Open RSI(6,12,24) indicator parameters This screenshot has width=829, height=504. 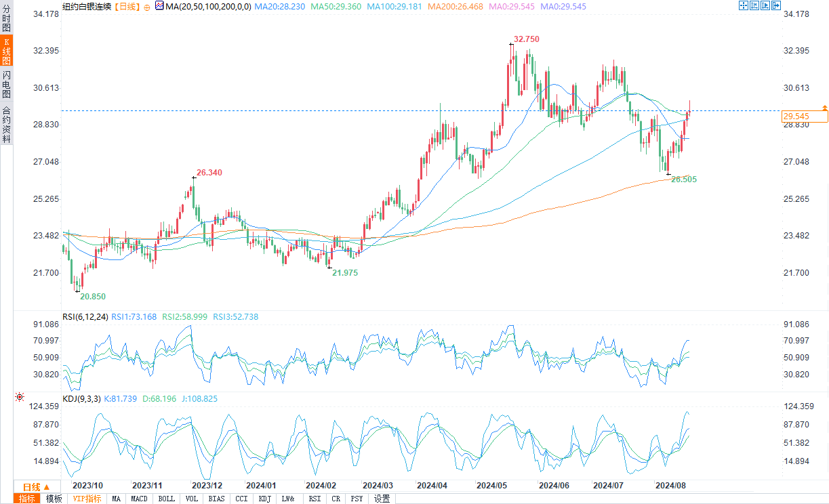pos(84,316)
